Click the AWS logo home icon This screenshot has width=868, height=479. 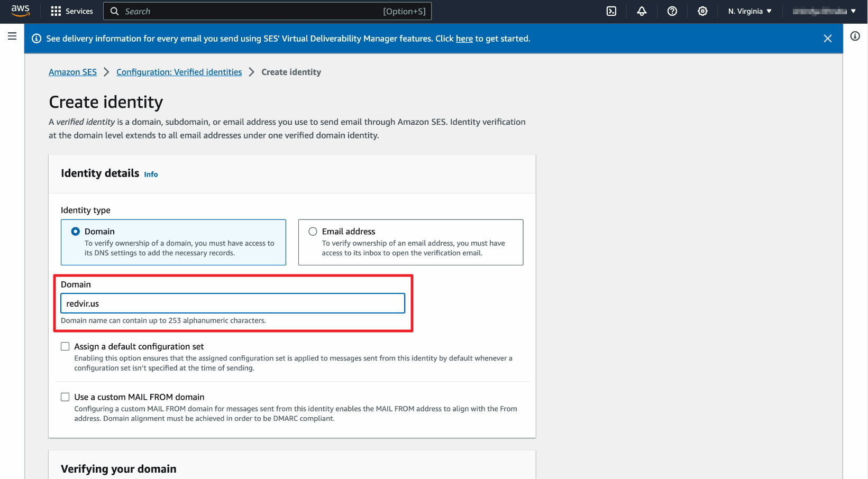(x=20, y=11)
